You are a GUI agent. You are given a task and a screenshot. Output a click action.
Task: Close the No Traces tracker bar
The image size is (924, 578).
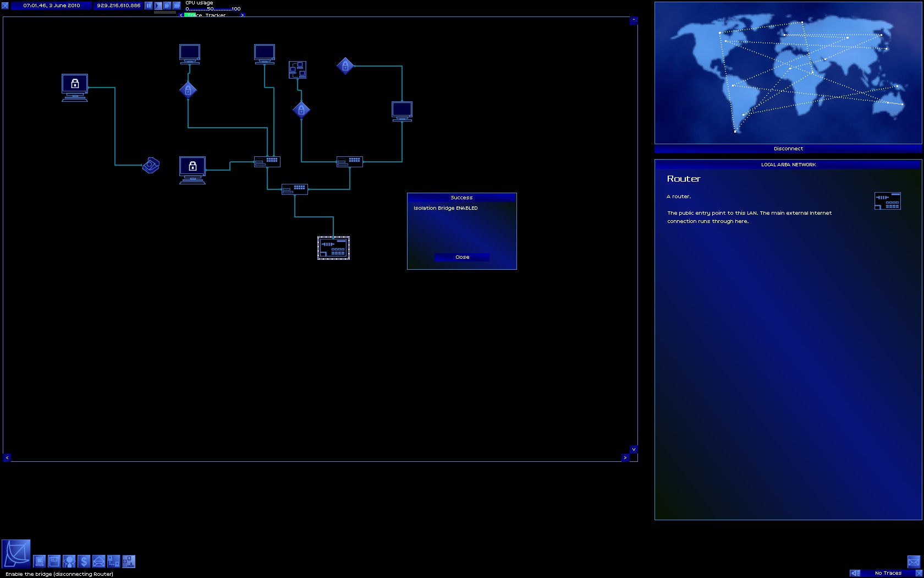[919, 573]
